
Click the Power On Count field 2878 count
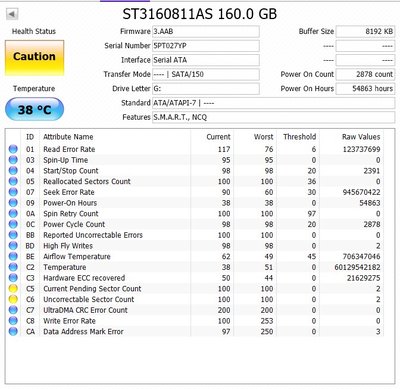[x=365, y=74]
